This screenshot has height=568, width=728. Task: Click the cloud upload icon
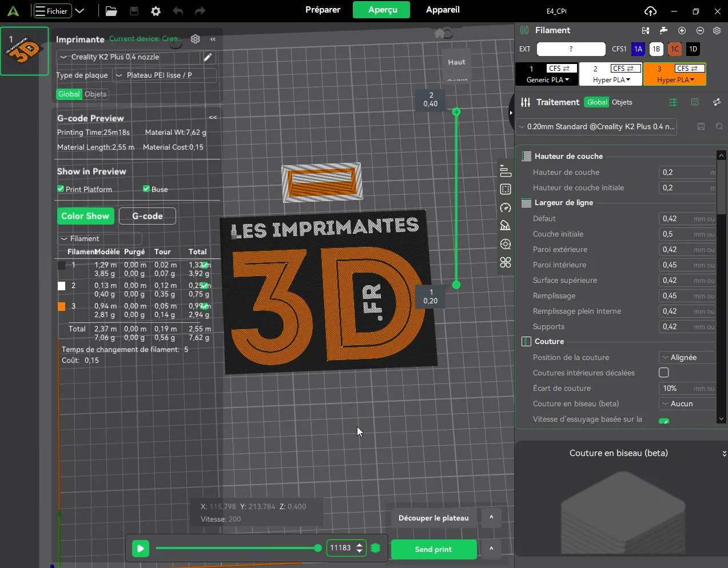[650, 11]
